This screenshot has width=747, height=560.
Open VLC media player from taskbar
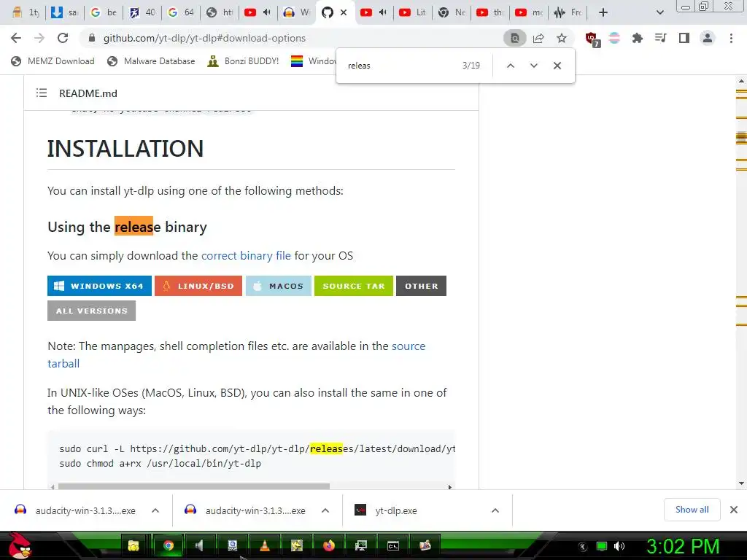[x=264, y=545]
